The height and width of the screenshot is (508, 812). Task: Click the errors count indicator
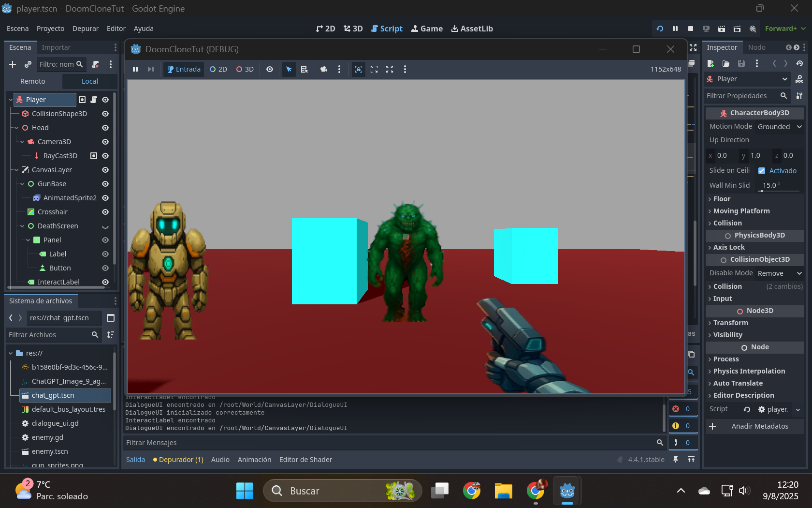point(682,409)
